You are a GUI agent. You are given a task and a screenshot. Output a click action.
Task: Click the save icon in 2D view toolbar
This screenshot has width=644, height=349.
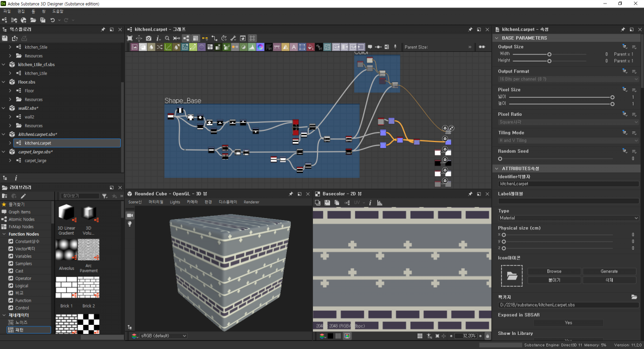coord(328,202)
